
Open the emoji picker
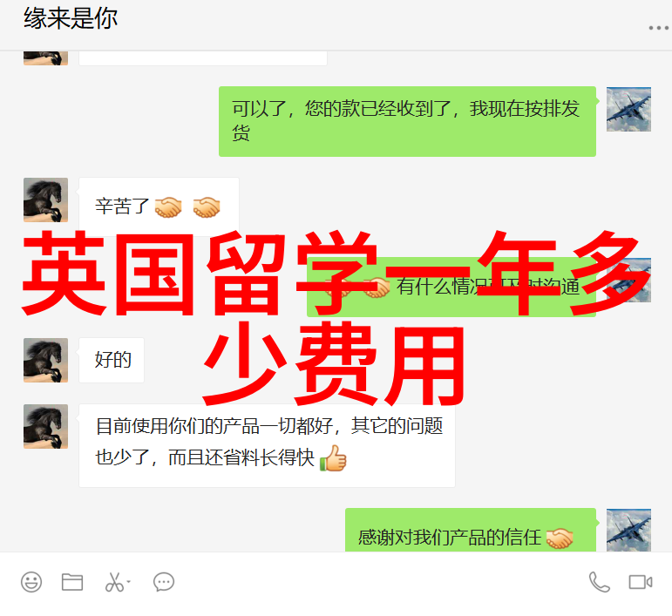tap(31, 582)
